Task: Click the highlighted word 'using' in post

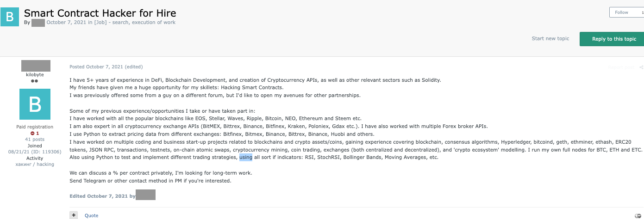Action: (246, 157)
